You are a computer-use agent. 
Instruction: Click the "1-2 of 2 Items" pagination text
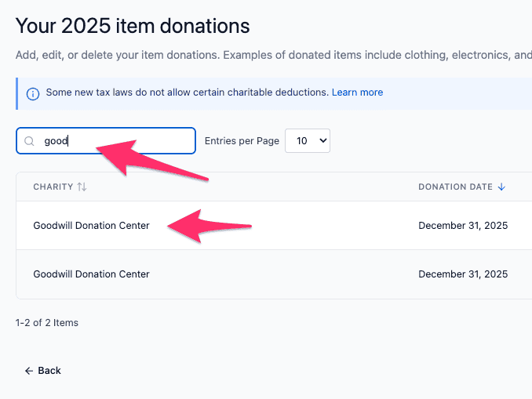point(47,323)
